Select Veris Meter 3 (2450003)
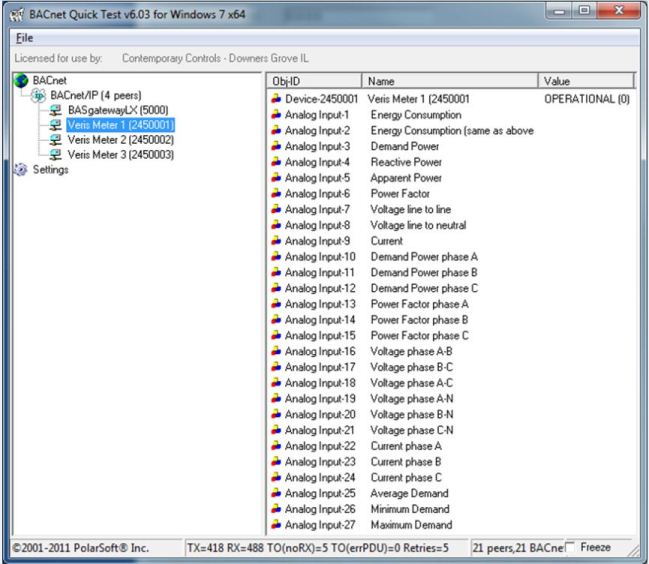Screen dimensions: 649x564 120,155
